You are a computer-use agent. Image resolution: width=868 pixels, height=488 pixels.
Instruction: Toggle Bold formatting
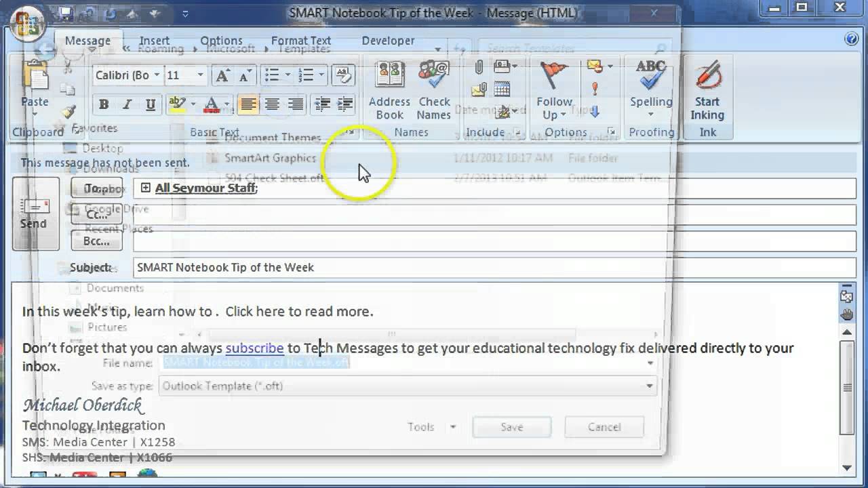[x=104, y=104]
